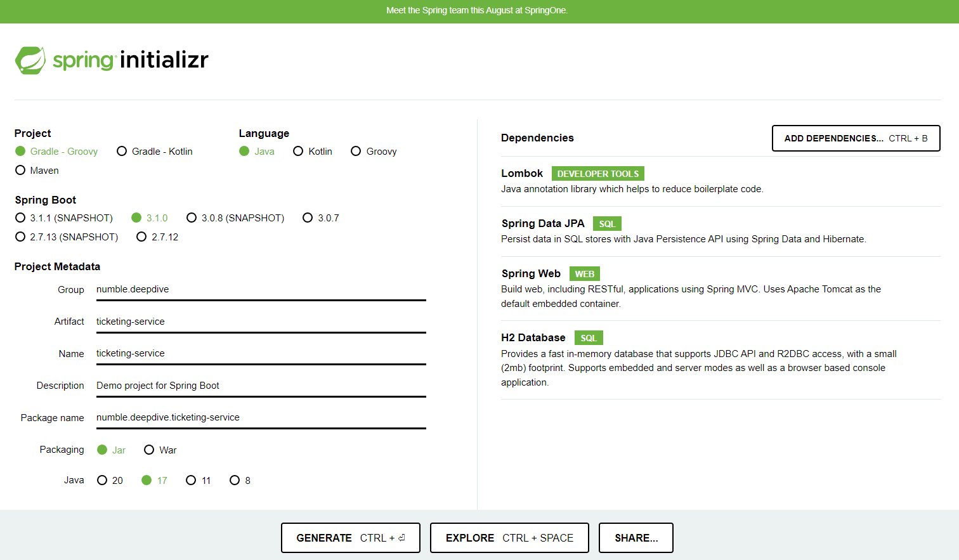Select Spring Boot version 3.1.0

tap(150, 218)
